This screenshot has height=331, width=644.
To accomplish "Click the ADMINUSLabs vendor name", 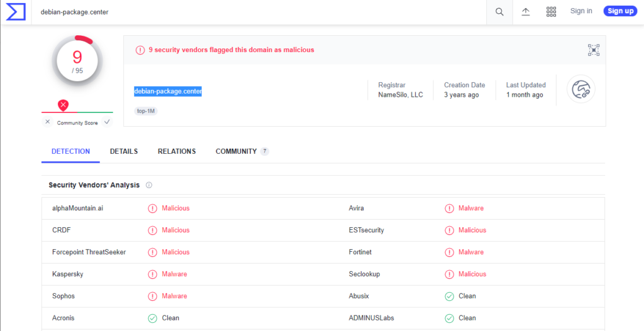I will (371, 318).
